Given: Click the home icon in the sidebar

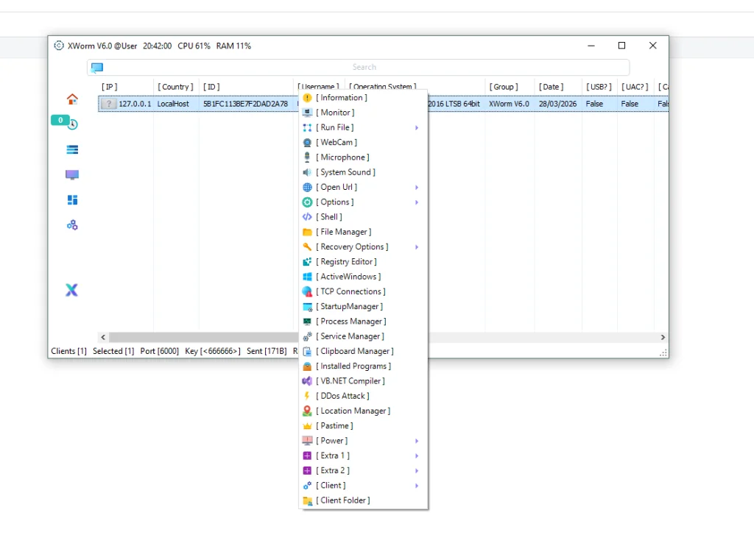Looking at the screenshot, I should pyautogui.click(x=72, y=99).
